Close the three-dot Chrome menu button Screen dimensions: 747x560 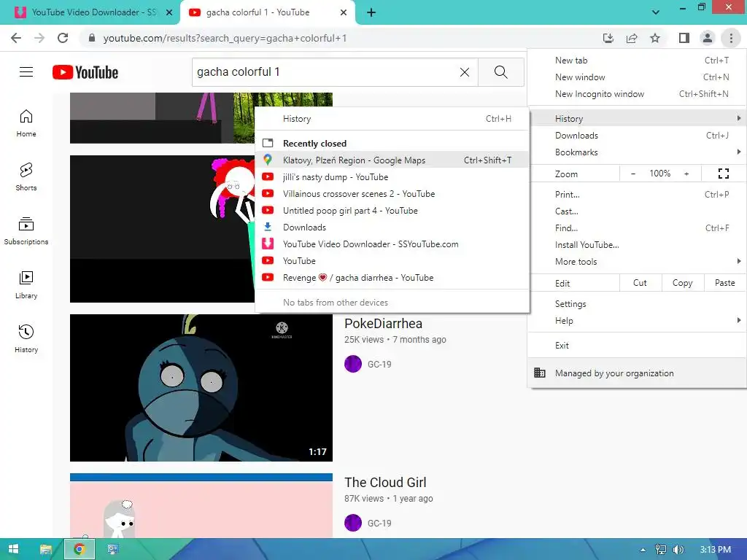tap(731, 38)
